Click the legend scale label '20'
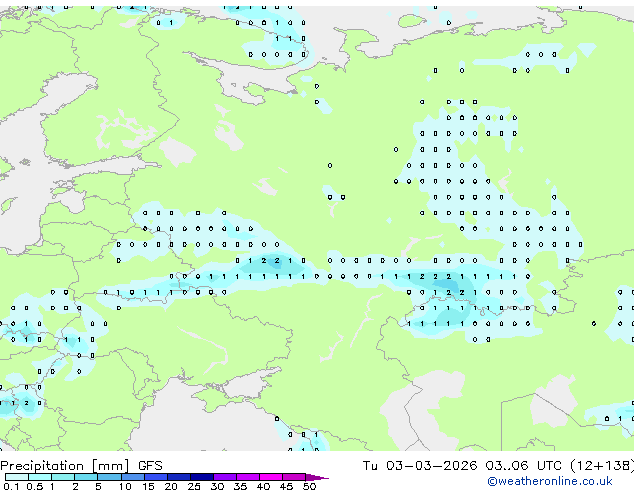The height and width of the screenshot is (490, 634). pyautogui.click(x=171, y=486)
